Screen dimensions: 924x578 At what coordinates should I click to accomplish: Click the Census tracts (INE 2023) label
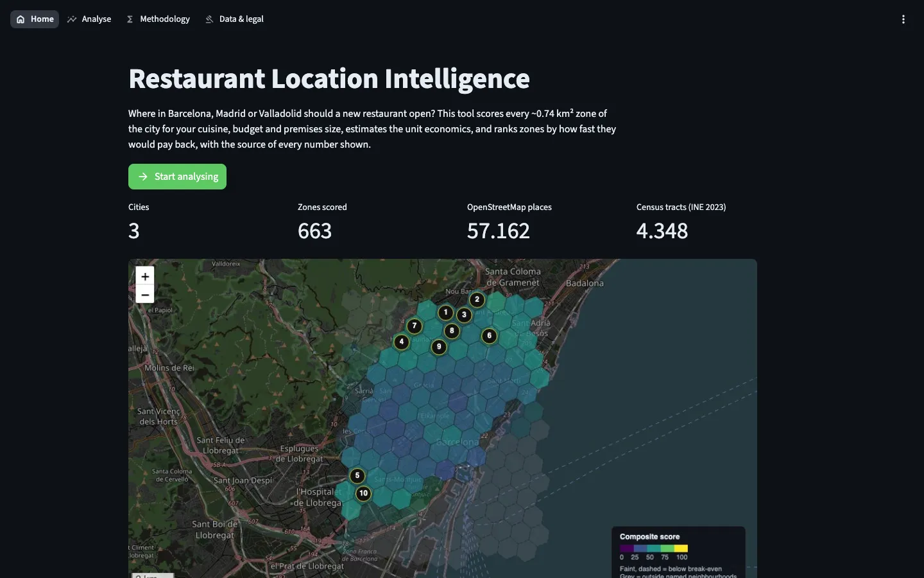pos(681,207)
